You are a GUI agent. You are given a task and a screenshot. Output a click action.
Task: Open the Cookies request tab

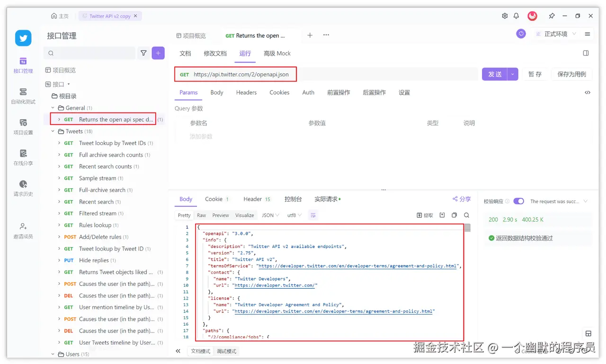coord(280,92)
